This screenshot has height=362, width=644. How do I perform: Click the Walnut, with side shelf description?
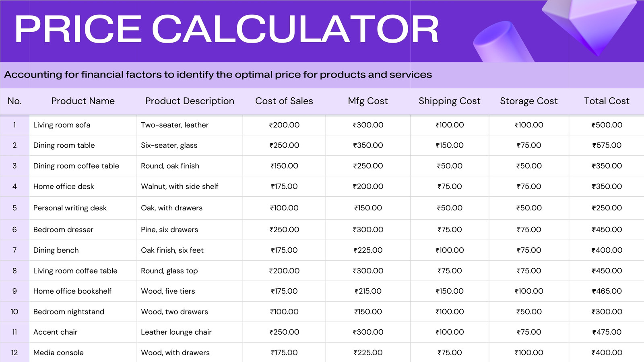click(x=180, y=186)
